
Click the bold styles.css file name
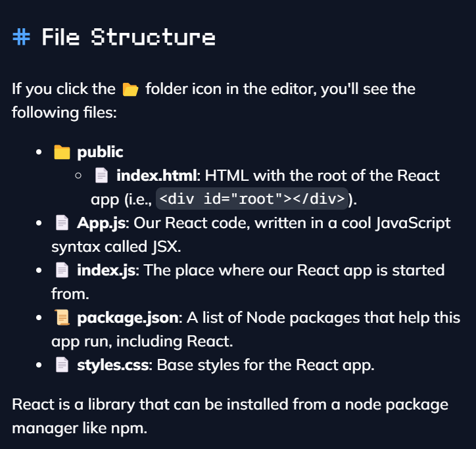click(x=114, y=366)
